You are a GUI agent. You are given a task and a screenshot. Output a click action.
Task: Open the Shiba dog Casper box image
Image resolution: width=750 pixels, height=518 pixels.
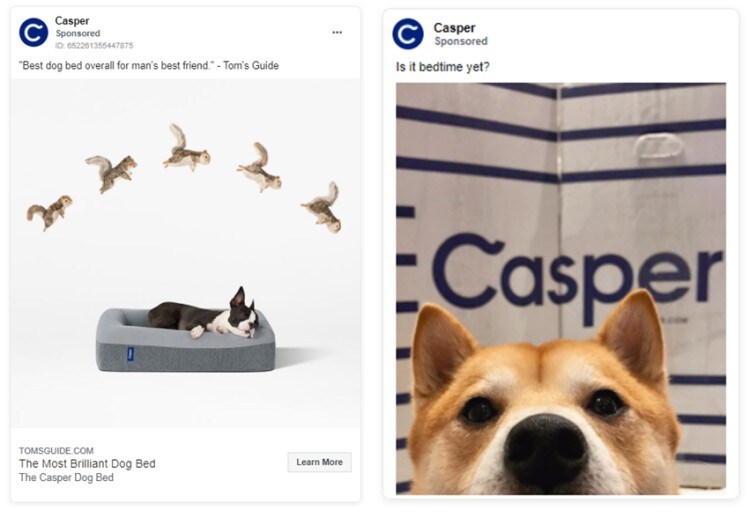(x=561, y=288)
